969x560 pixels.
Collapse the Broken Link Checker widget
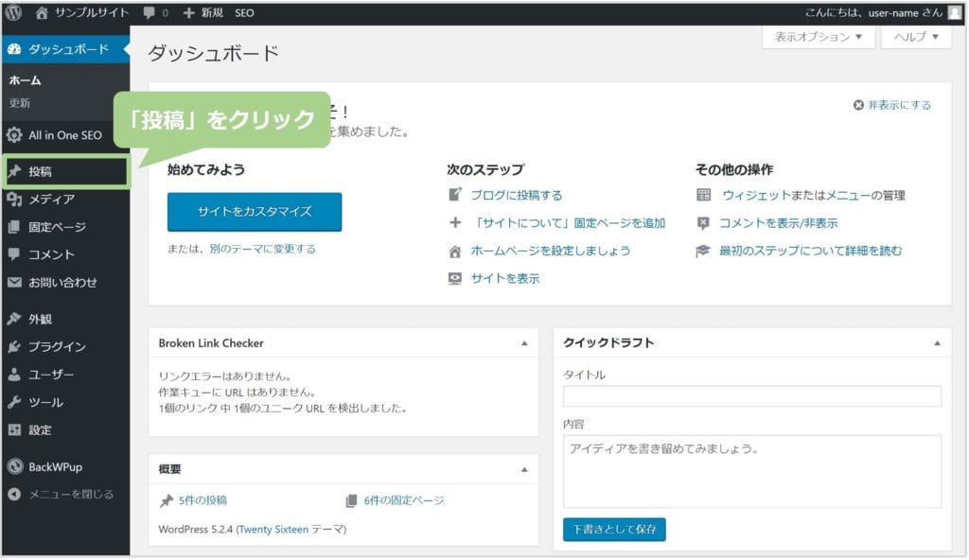click(524, 343)
